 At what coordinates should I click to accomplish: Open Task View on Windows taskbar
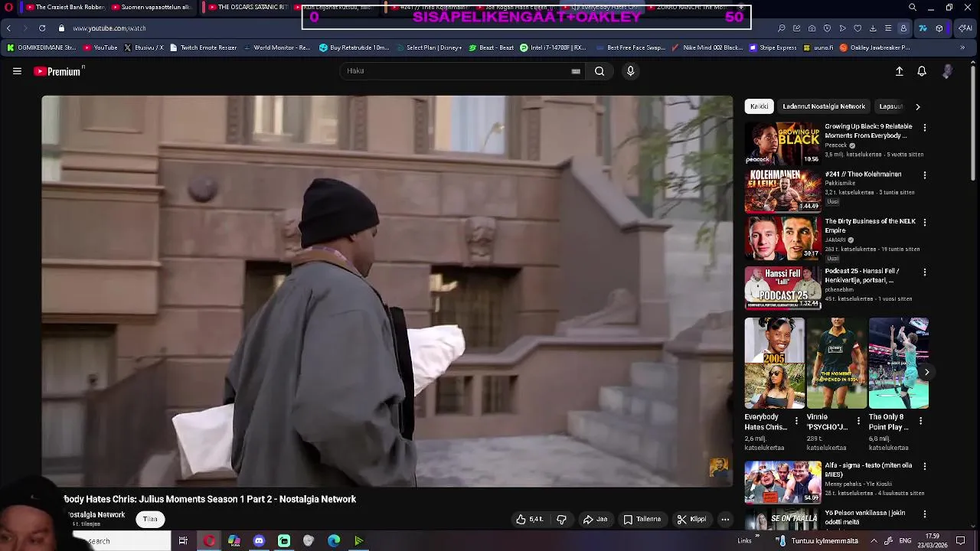183,541
